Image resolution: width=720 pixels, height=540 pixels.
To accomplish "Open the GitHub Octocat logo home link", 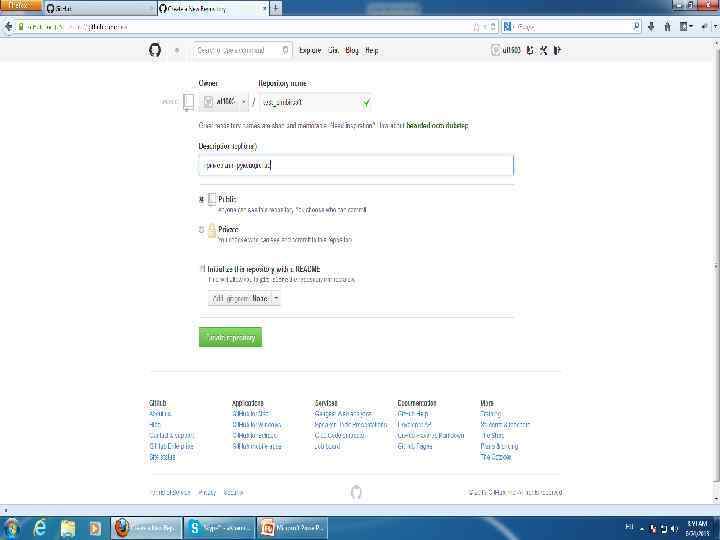I will pyautogui.click(x=155, y=50).
